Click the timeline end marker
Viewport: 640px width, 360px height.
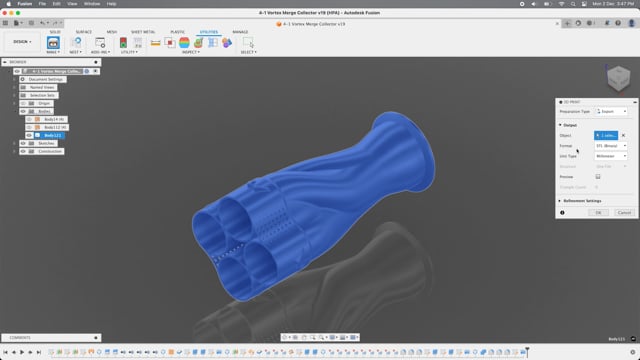pos(527,351)
